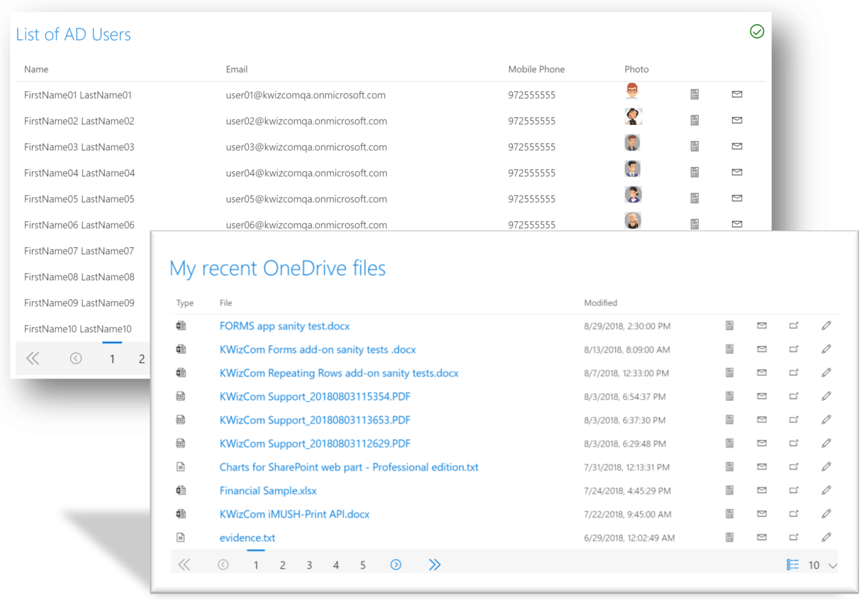
Task: Click the active page indicator under page 1
Action: (x=256, y=550)
